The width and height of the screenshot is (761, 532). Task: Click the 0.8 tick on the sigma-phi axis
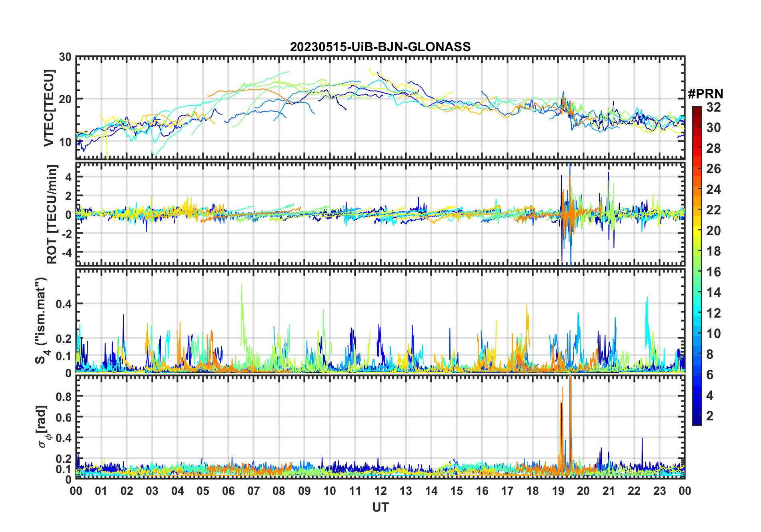pos(63,396)
